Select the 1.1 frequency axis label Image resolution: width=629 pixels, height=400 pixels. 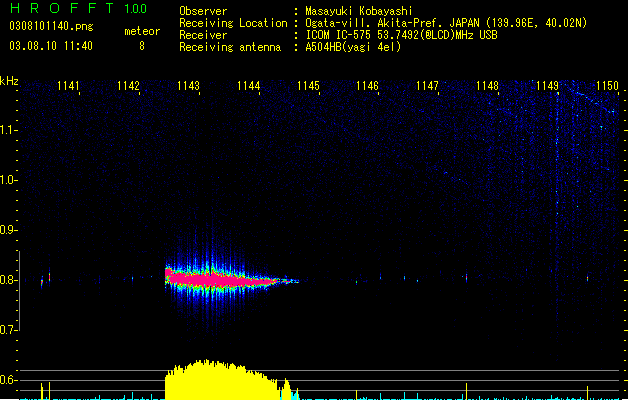8,130
